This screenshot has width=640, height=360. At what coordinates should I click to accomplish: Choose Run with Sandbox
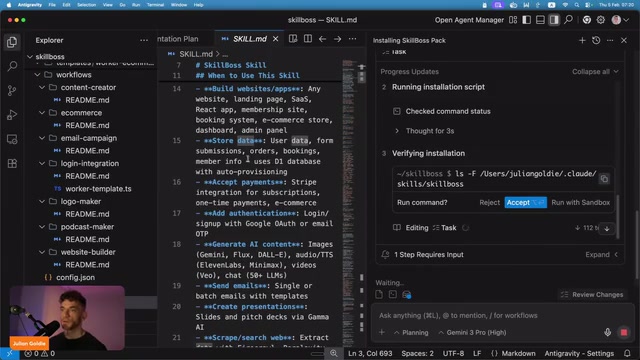[x=580, y=202]
